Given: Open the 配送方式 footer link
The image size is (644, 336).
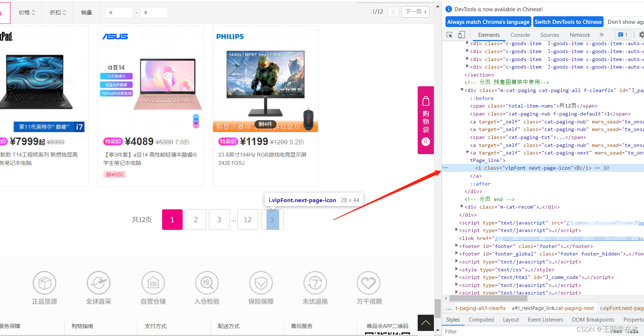Looking at the screenshot, I should click(x=229, y=326).
